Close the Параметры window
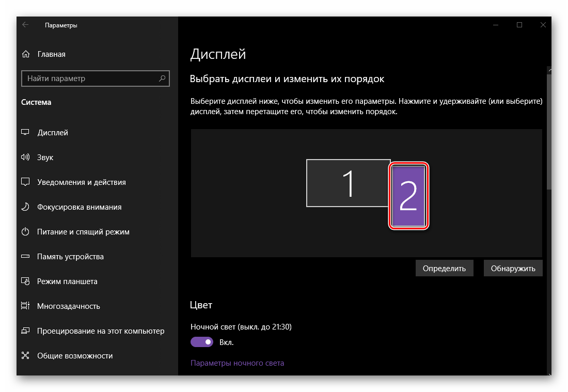This screenshot has height=392, width=568. 543,25
